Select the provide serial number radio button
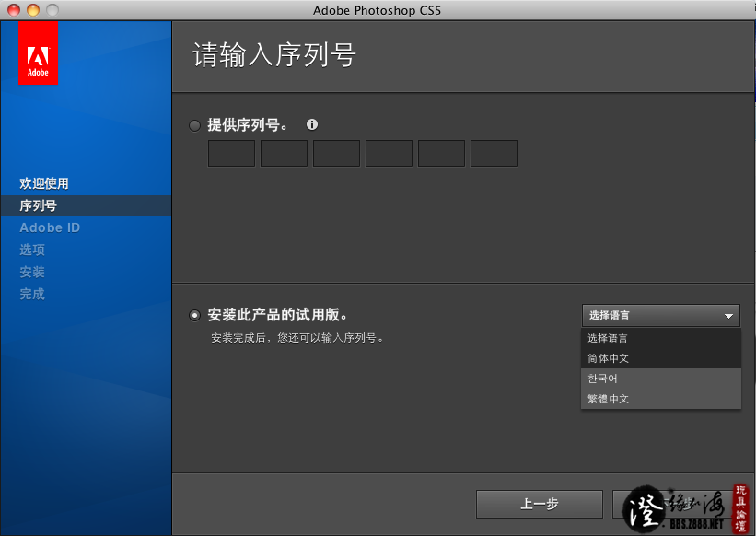This screenshot has height=536, width=756. (195, 126)
